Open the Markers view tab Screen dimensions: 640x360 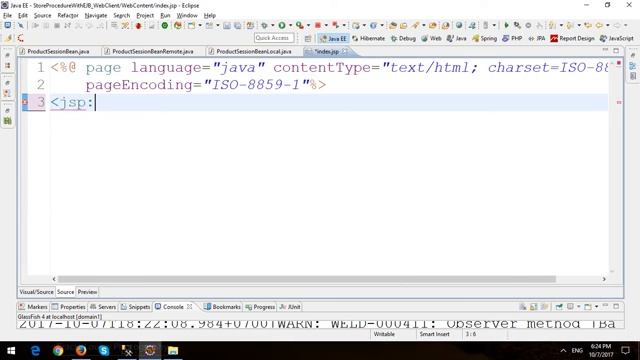(33, 307)
